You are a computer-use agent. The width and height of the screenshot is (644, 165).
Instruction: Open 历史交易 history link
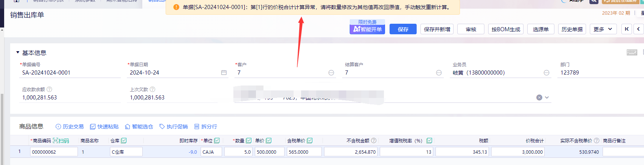click(x=70, y=127)
